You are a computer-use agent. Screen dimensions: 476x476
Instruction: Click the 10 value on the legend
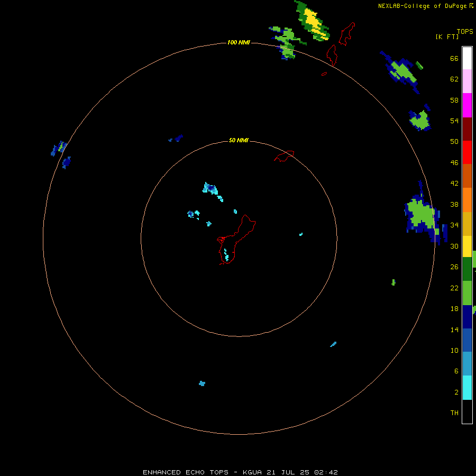coord(454,350)
